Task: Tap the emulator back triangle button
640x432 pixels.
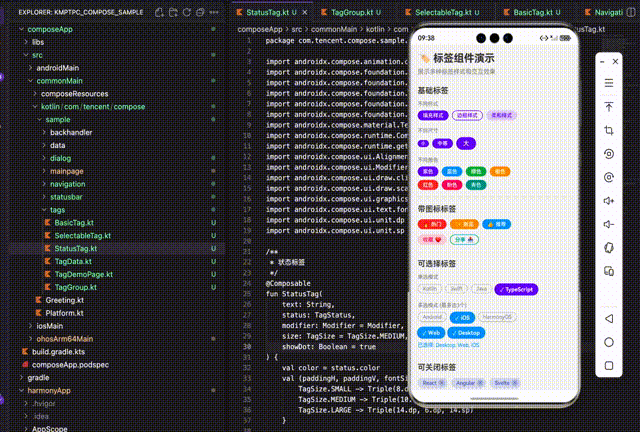Action: pyautogui.click(x=609, y=318)
